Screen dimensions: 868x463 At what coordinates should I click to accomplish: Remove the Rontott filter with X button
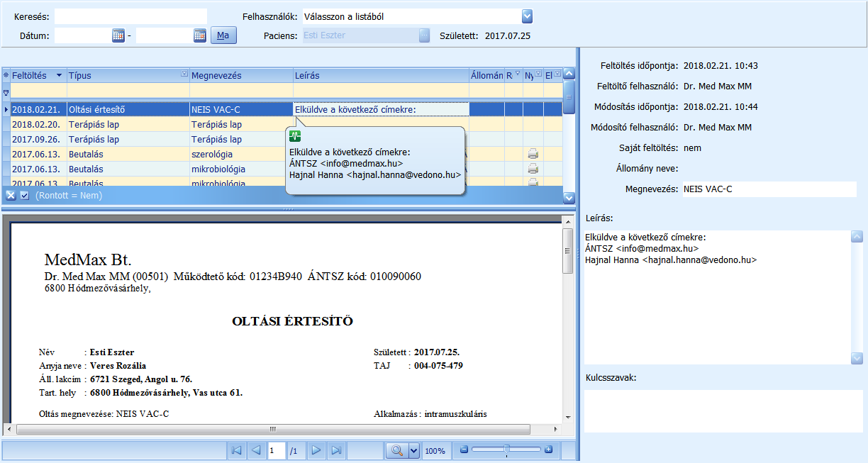click(x=11, y=196)
